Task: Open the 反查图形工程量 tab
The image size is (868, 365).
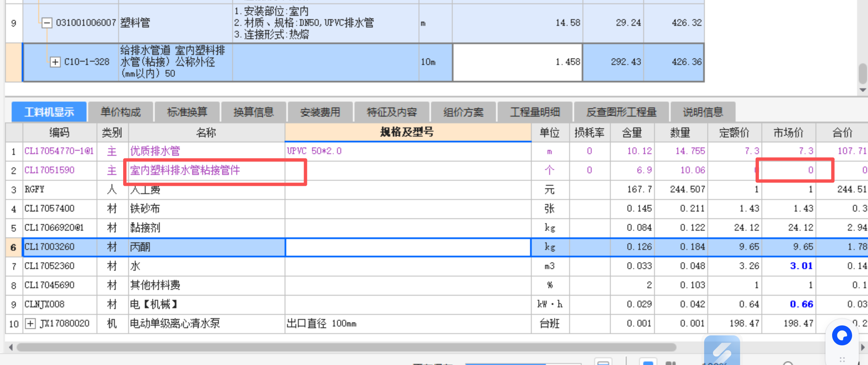Action: [x=621, y=111]
